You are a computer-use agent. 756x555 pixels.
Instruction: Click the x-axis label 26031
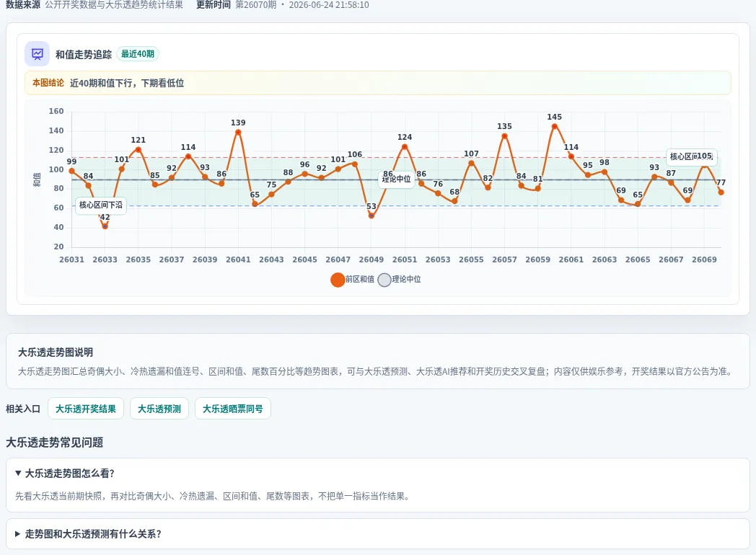(72, 259)
